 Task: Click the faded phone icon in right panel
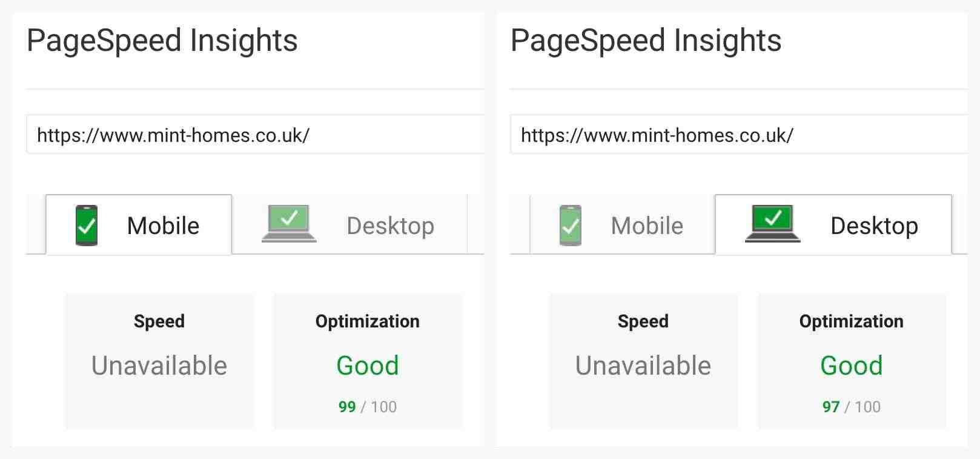[570, 226]
